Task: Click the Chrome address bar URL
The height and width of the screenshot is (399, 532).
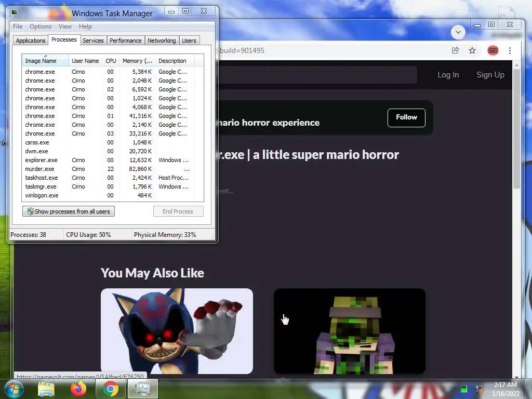Action: point(242,50)
